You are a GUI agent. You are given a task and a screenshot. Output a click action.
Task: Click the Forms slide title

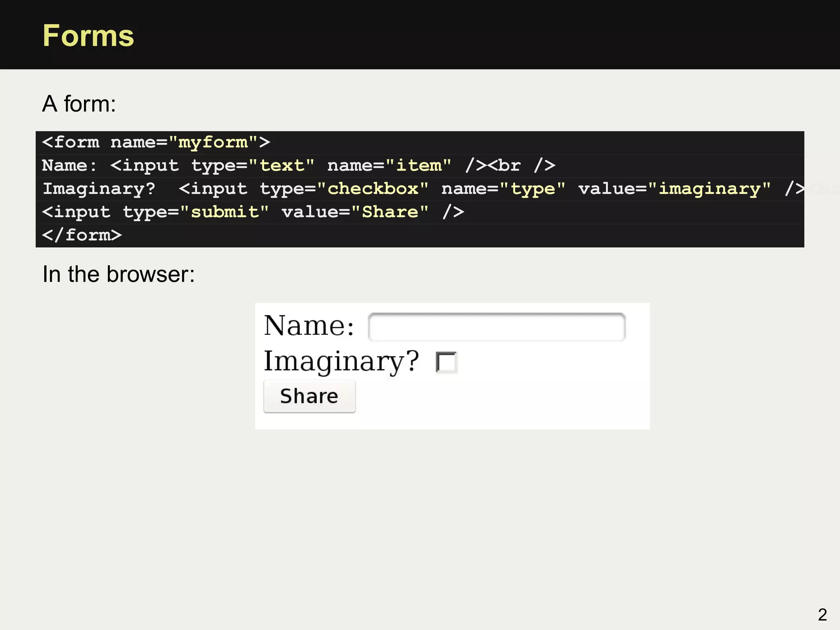point(88,36)
